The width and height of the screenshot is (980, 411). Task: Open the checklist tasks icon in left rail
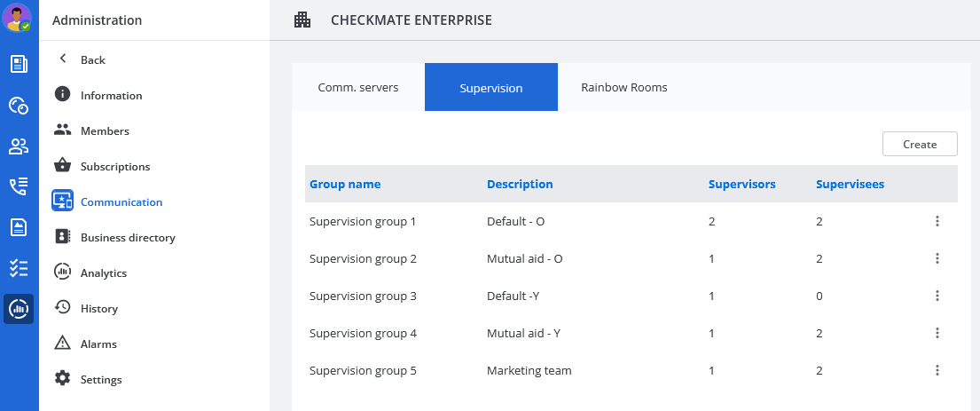[x=19, y=268]
